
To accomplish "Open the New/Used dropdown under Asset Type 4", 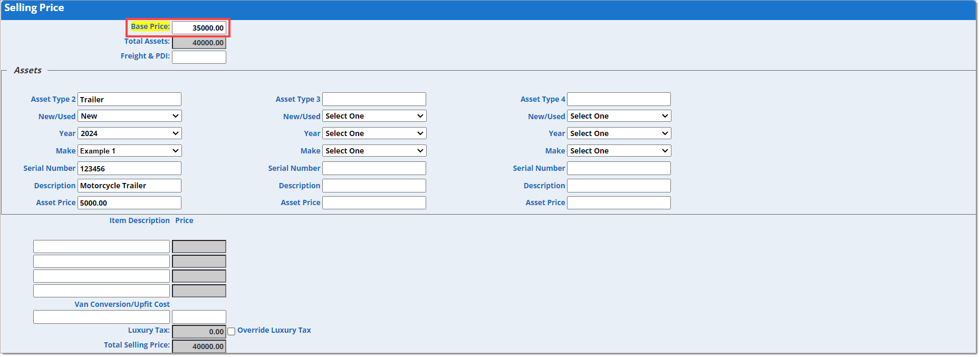I will pos(619,116).
